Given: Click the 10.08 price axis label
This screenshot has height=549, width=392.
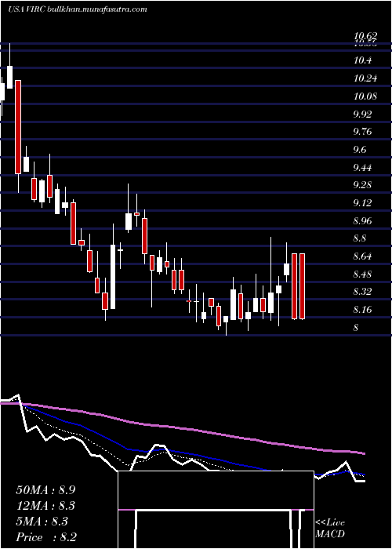Looking at the screenshot, I should 365,96.
